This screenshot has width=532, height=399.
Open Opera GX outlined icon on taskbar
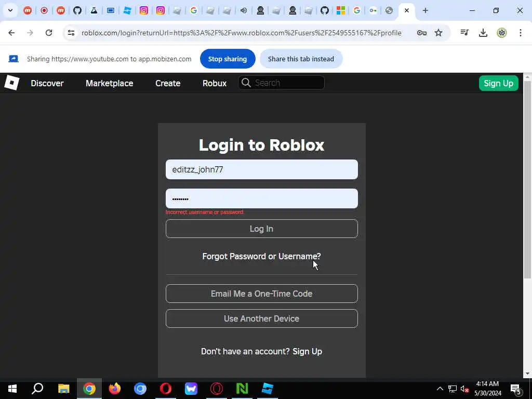tap(217, 389)
